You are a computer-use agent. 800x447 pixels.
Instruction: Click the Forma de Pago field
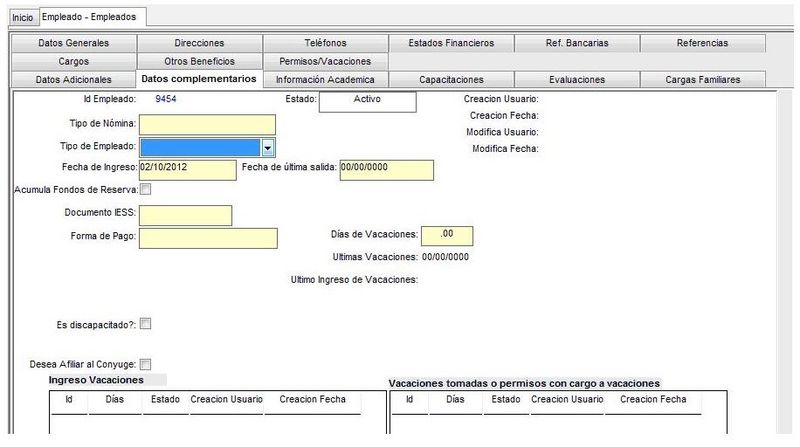pyautogui.click(x=208, y=238)
